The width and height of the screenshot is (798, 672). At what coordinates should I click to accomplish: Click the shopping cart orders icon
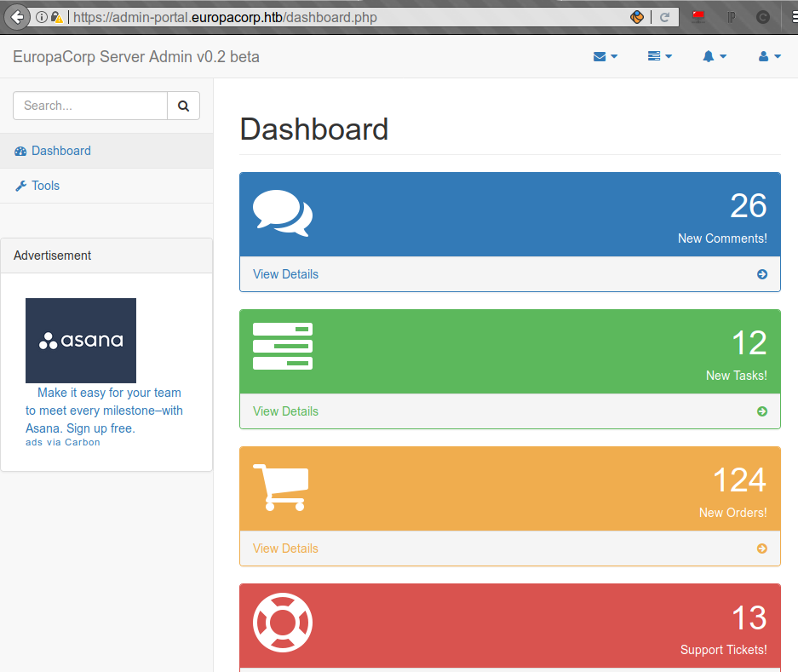pyautogui.click(x=280, y=487)
